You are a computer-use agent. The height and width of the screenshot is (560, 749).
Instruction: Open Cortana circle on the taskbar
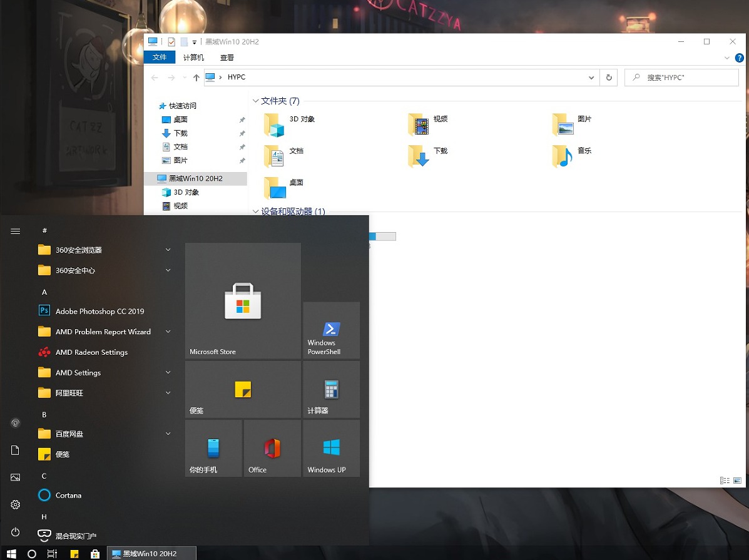tap(31, 553)
